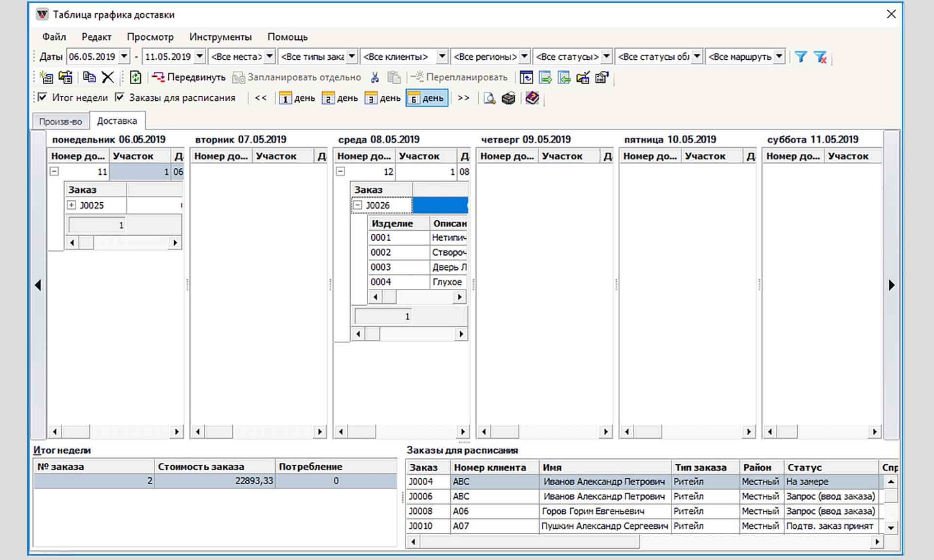Click the clear filter icon
The image size is (934, 560).
point(820,57)
